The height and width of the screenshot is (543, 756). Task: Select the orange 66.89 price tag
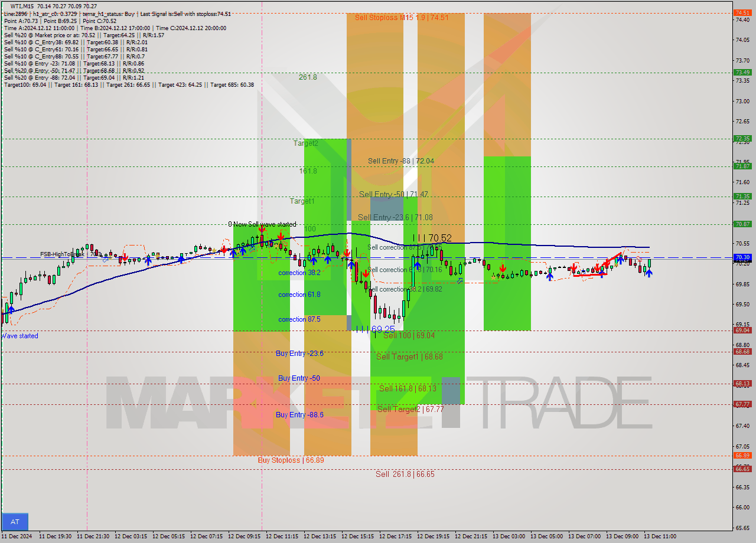742,455
